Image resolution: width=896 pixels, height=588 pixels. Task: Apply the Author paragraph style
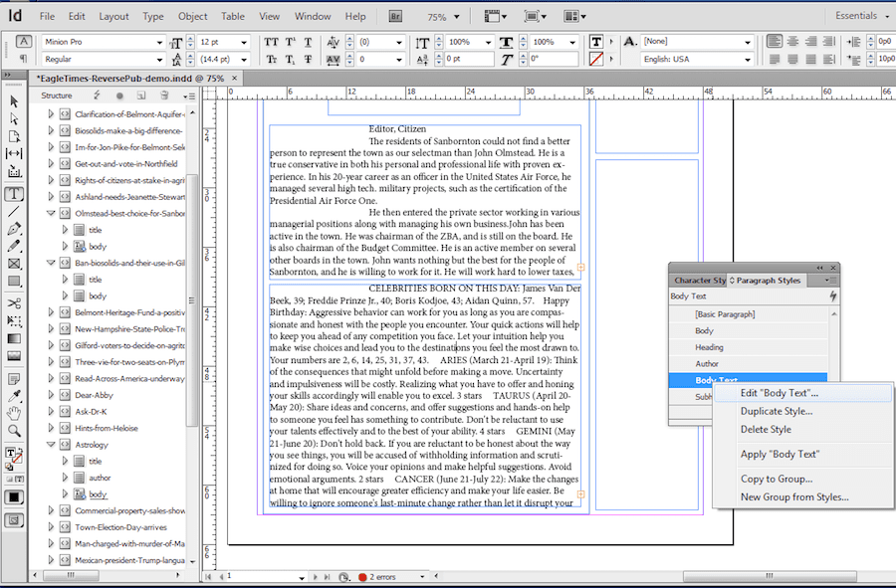pos(749,364)
